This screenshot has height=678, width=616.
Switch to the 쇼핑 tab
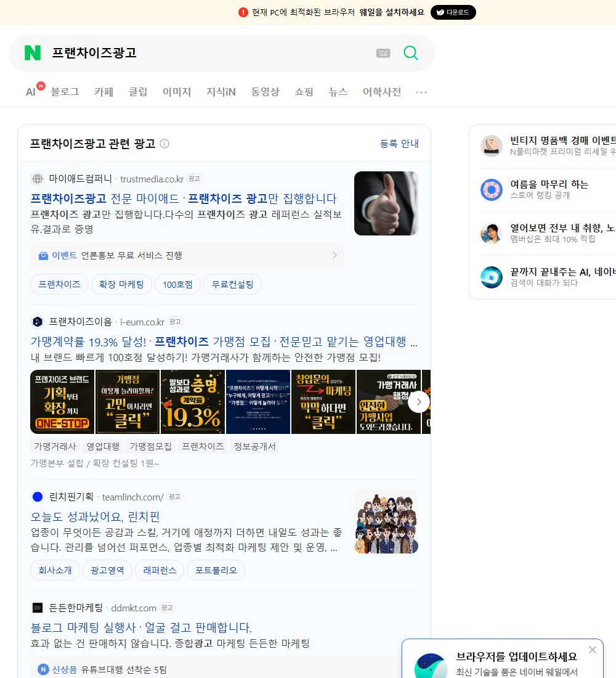304,92
